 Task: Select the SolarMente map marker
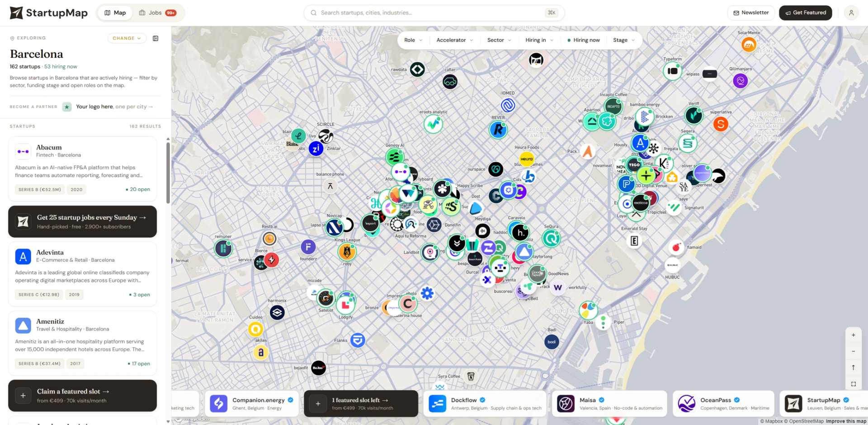pos(749,44)
